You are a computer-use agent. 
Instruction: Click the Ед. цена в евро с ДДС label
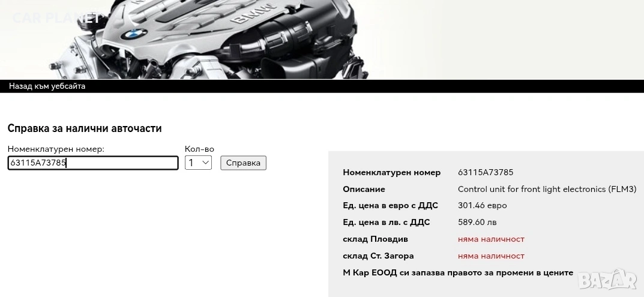[391, 205]
